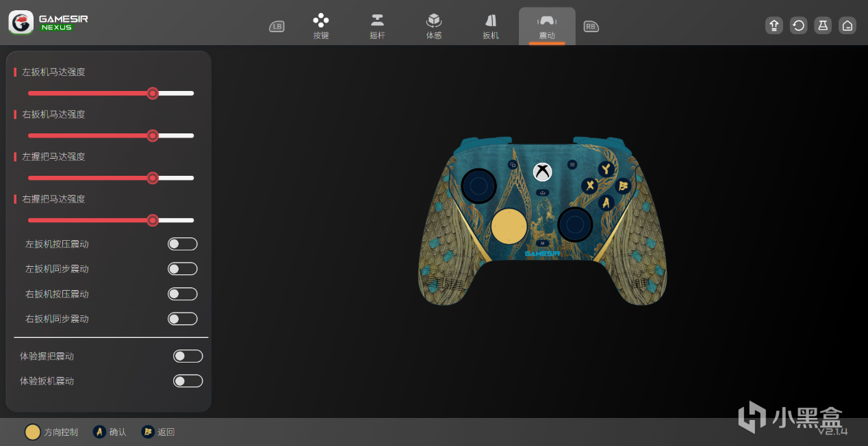
Task: Click the 左扳机马达强度 label
Action: [53, 72]
